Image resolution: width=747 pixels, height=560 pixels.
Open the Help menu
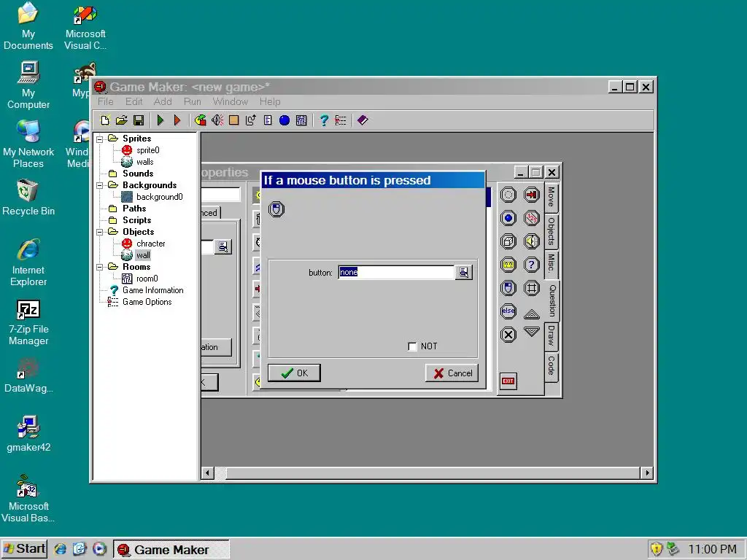(270, 101)
